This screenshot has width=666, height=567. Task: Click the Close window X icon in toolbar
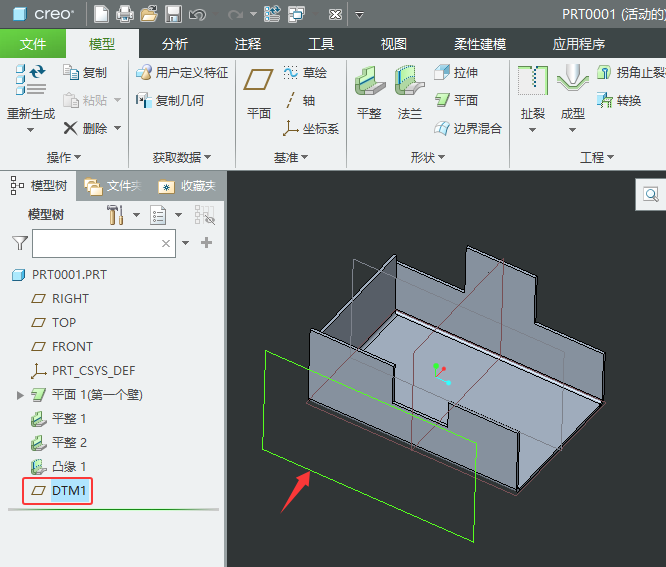(336, 15)
